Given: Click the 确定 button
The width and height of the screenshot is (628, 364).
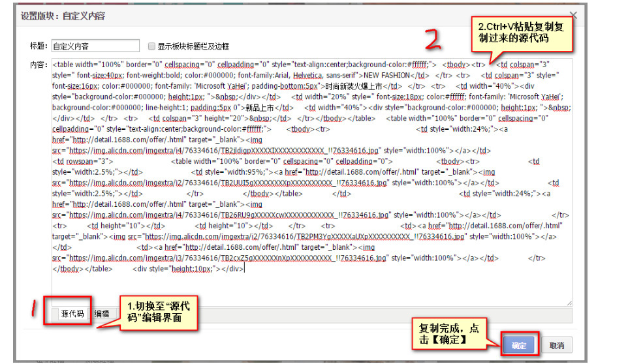Looking at the screenshot, I should (x=519, y=345).
